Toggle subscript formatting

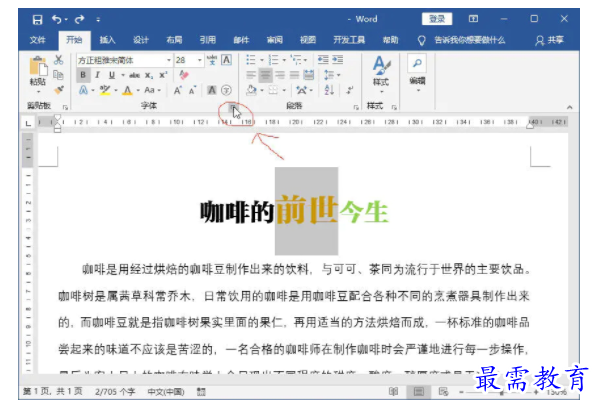[148, 75]
